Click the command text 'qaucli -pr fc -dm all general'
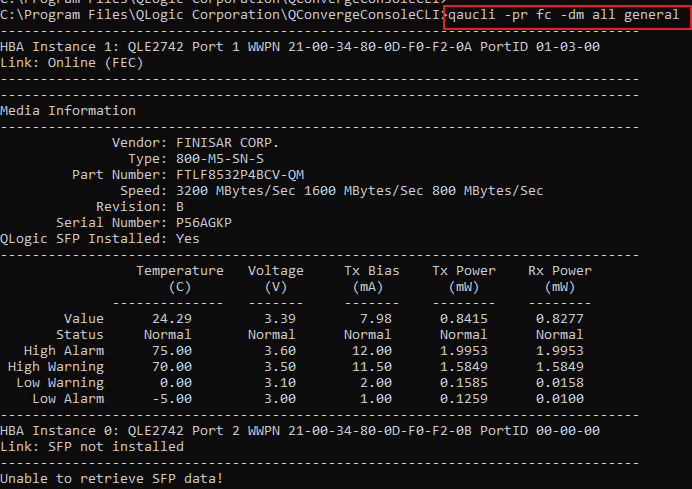The image size is (692, 489). 564,15
